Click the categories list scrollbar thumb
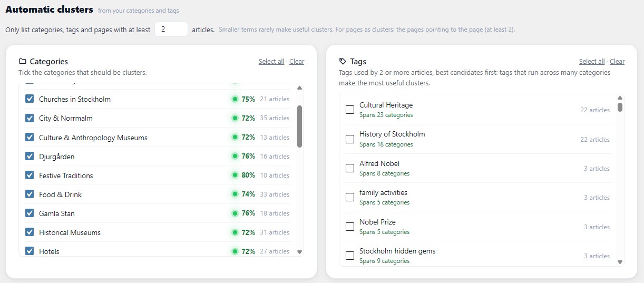The image size is (644, 283). 300,126
